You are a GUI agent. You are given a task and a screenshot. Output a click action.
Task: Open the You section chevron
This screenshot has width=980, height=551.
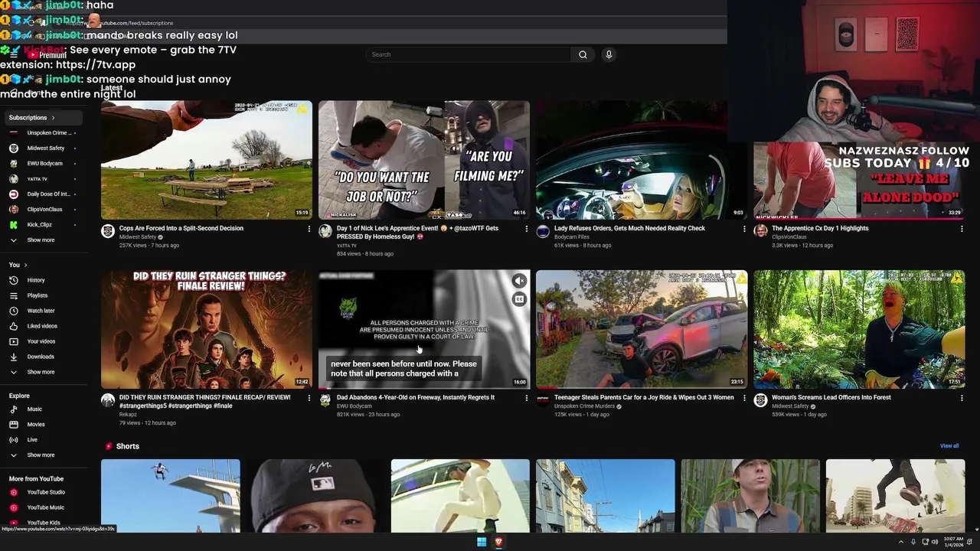(x=25, y=265)
